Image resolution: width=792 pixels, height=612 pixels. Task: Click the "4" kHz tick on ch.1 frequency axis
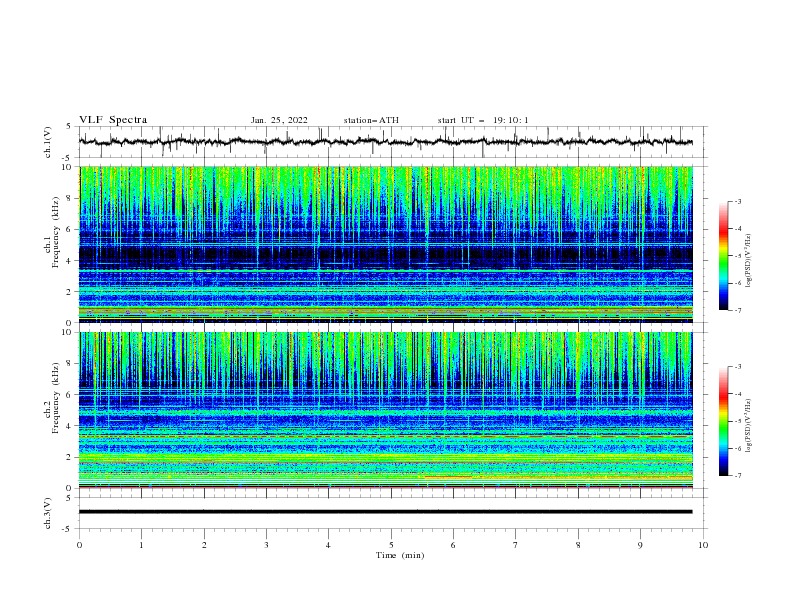(71, 261)
